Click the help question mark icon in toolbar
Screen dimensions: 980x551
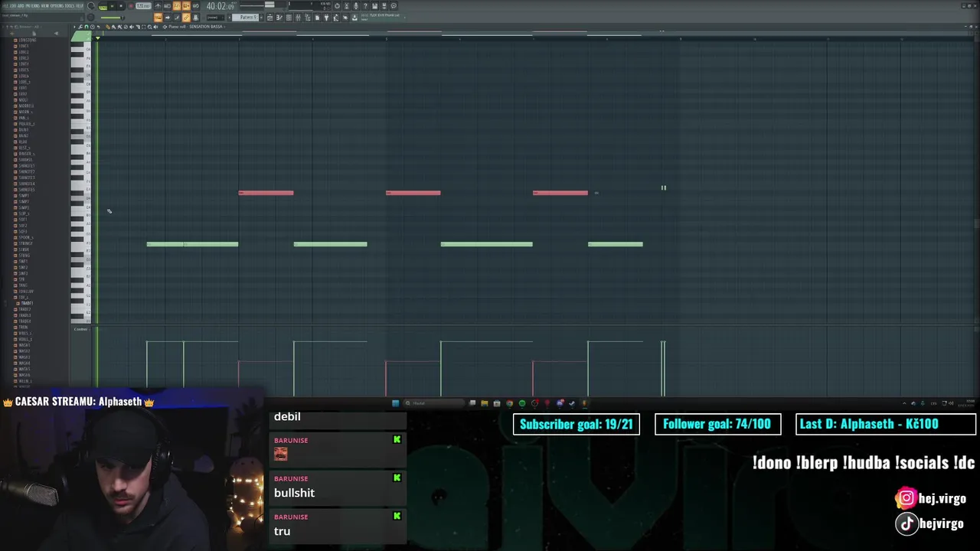pyautogui.click(x=365, y=6)
